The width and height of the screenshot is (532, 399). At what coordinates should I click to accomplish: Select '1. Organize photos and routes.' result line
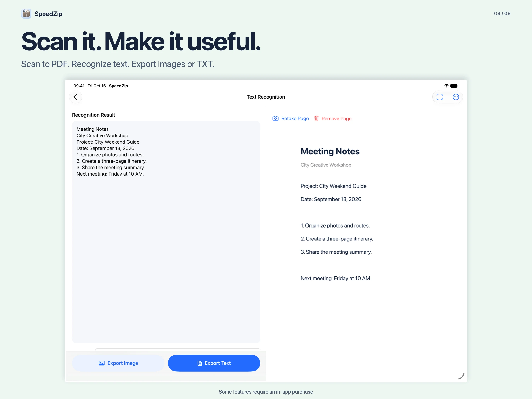pyautogui.click(x=110, y=155)
